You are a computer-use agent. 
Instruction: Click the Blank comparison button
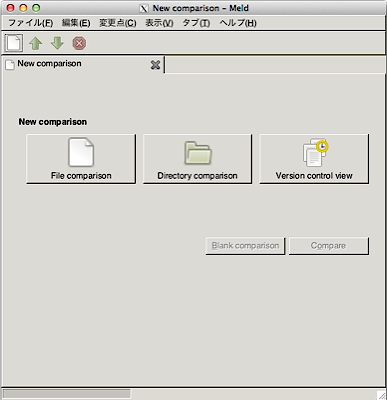pyautogui.click(x=245, y=246)
